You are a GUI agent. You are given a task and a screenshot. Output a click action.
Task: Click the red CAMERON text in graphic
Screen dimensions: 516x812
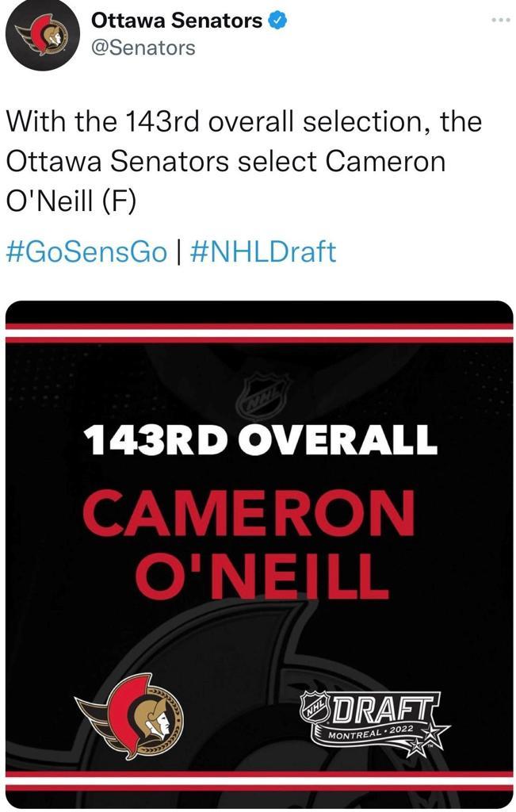tap(248, 515)
